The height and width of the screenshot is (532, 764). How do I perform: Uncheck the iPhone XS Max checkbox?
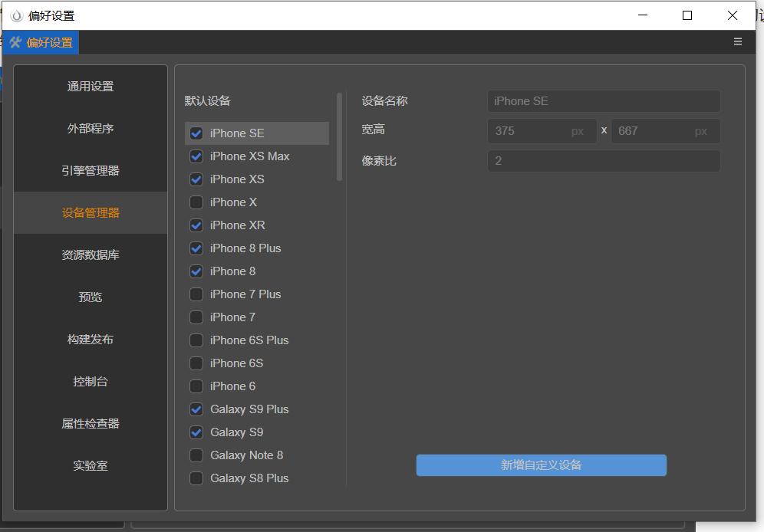click(x=196, y=156)
